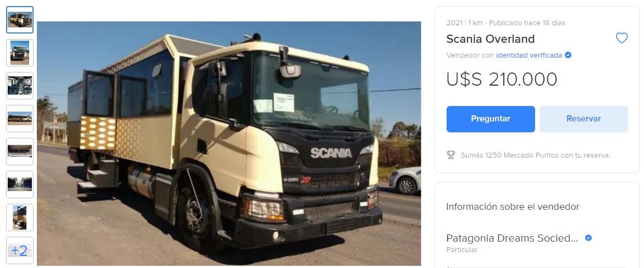Click the Reservar button

tap(583, 119)
